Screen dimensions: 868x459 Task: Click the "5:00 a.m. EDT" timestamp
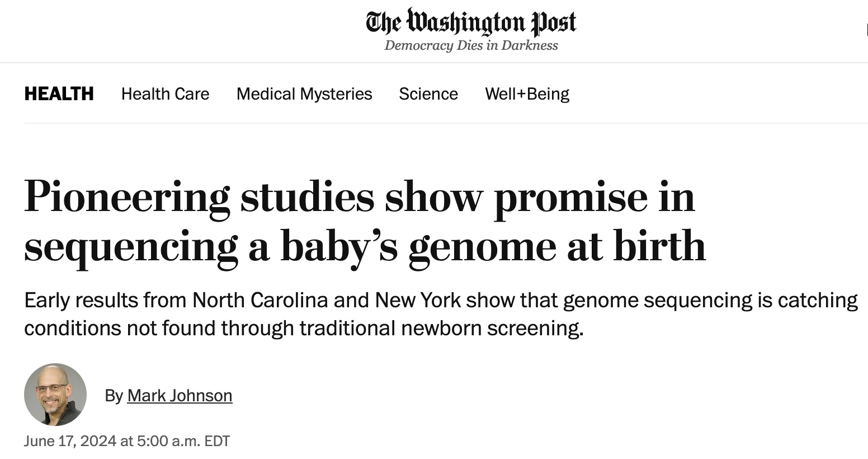pos(183,441)
